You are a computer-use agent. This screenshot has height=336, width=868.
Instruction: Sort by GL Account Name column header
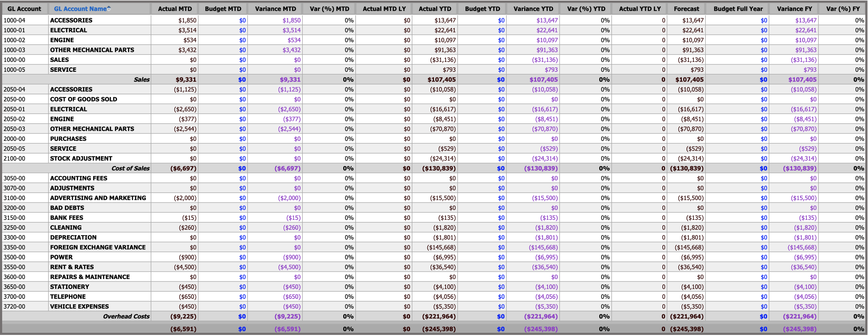point(80,9)
